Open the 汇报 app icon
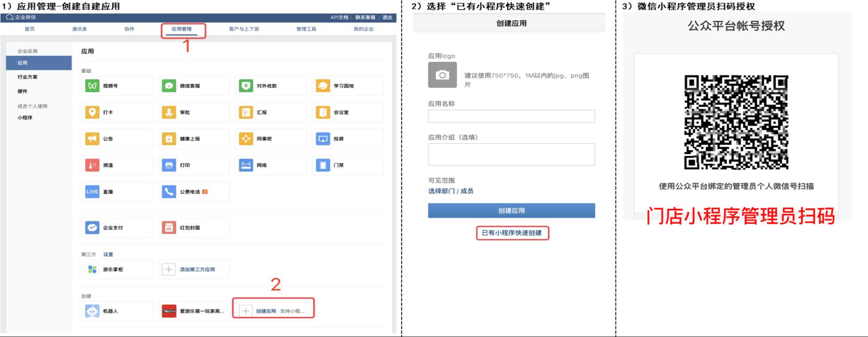Image resolution: width=868 pixels, height=337 pixels. pyautogui.click(x=246, y=112)
